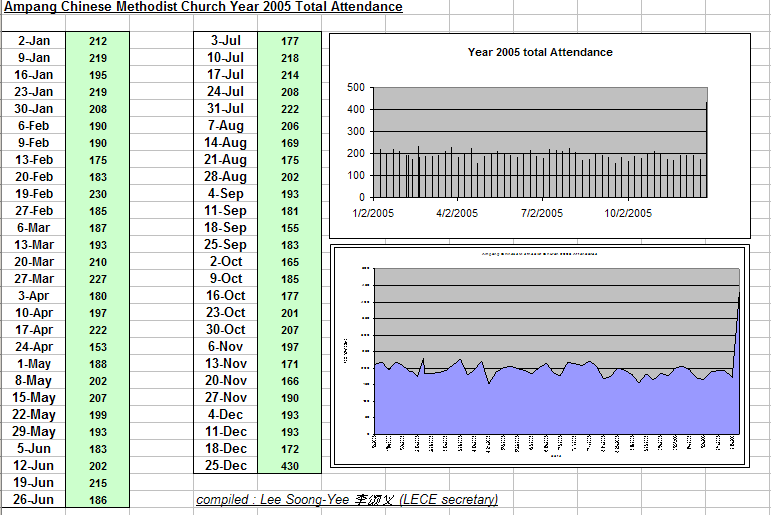Click the '3-Apr' date cell
Screen dimensions: 771x515
pos(34,296)
